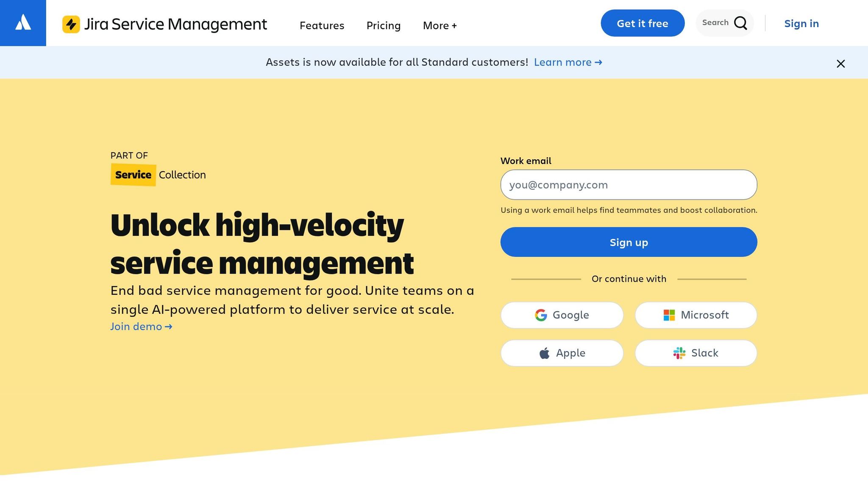
Task: Click the Jira Service Management lightning bolt icon
Action: coord(71,24)
